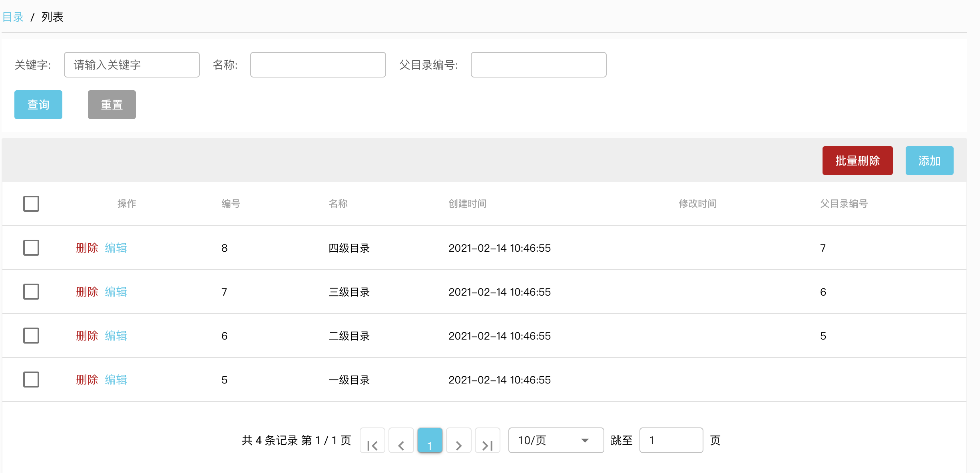The width and height of the screenshot is (980, 473).
Task: Click the 目录 breadcrumb link
Action: [x=13, y=17]
